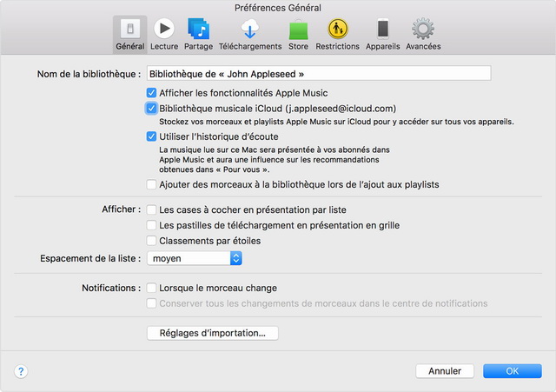Disable Afficher les fonctionnalités Apple Music
556x392 pixels.
(x=152, y=92)
